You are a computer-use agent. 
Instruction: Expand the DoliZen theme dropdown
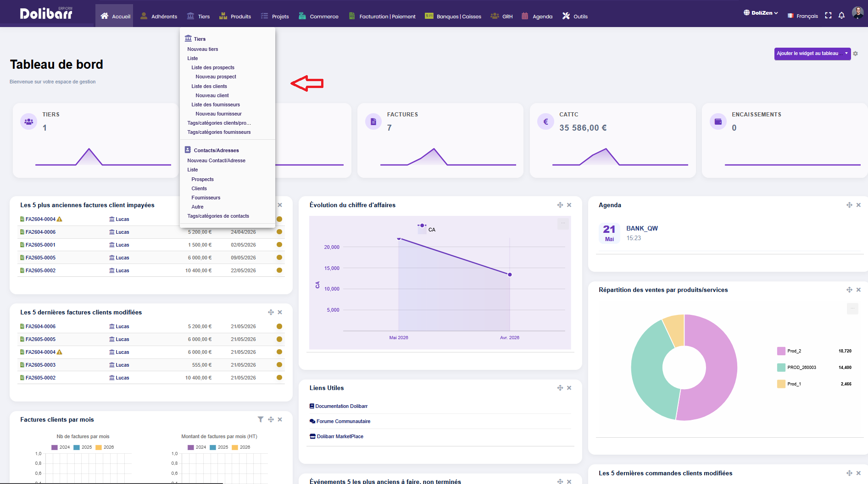pyautogui.click(x=761, y=13)
